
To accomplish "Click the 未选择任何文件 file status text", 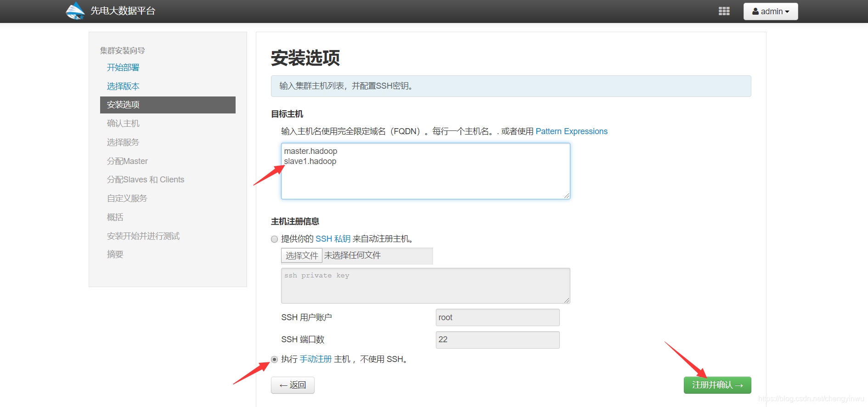I will tap(353, 255).
